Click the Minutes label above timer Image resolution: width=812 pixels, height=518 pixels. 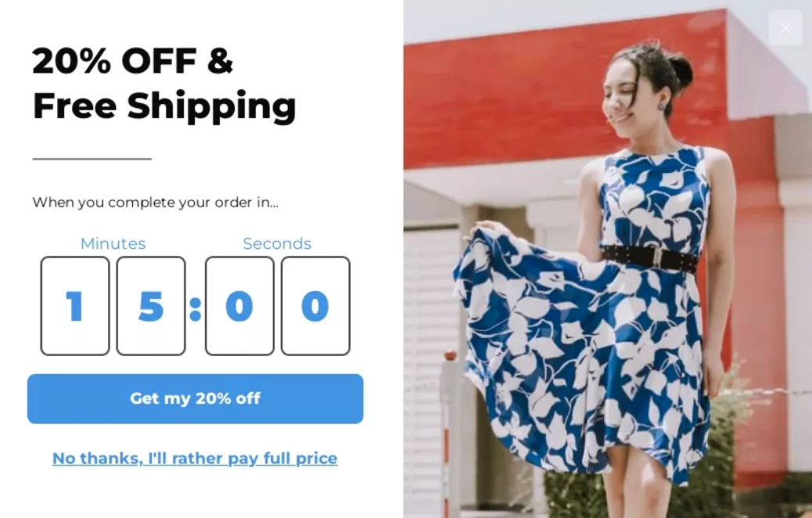[113, 243]
